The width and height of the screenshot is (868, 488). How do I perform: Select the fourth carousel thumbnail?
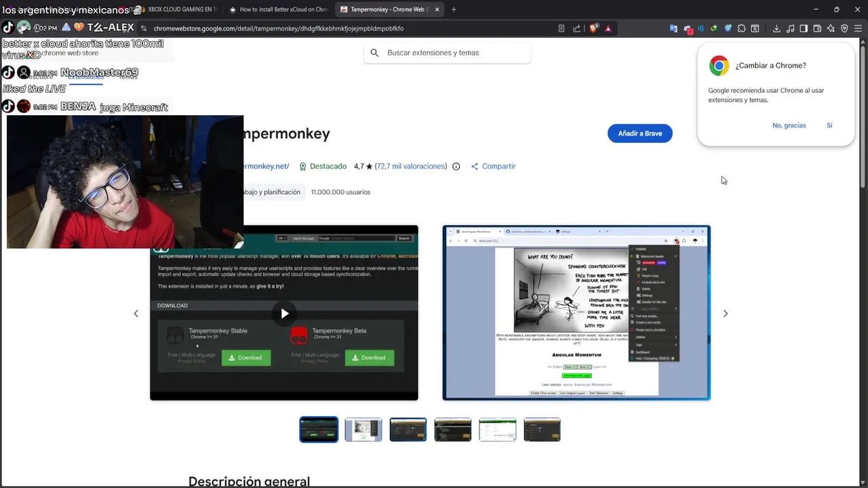453,430
